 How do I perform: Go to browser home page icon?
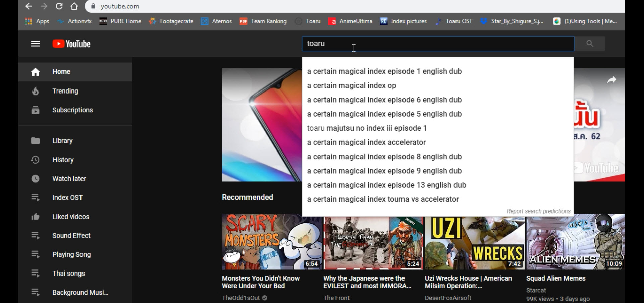point(74,6)
